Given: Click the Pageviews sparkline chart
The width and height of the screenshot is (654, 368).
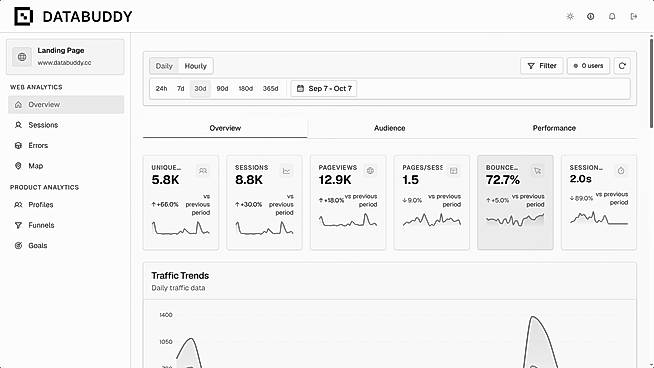Looking at the screenshot, I should click(x=348, y=220).
